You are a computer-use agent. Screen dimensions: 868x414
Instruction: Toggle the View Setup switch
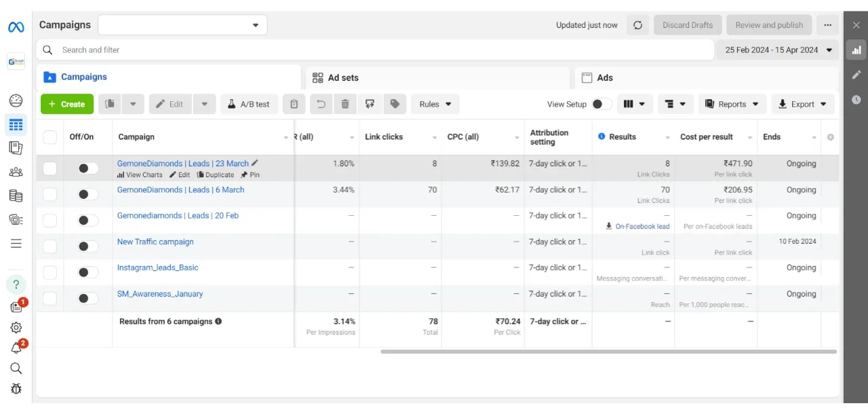pos(601,104)
